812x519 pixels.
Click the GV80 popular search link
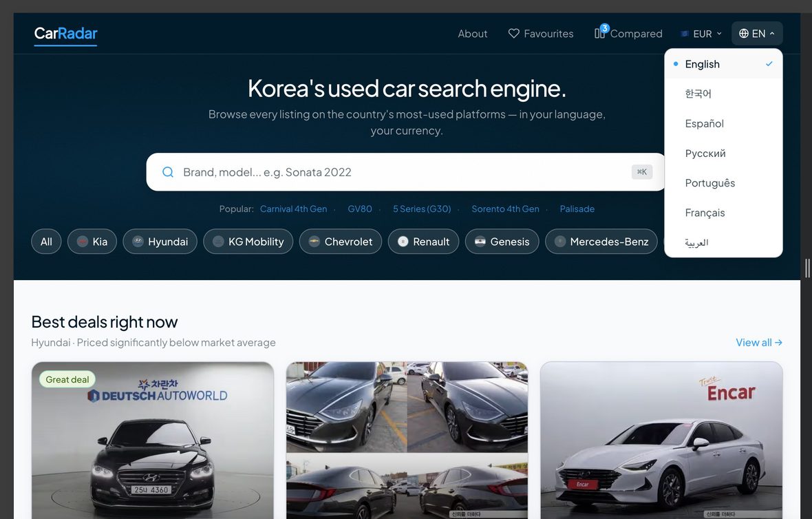pyautogui.click(x=359, y=209)
